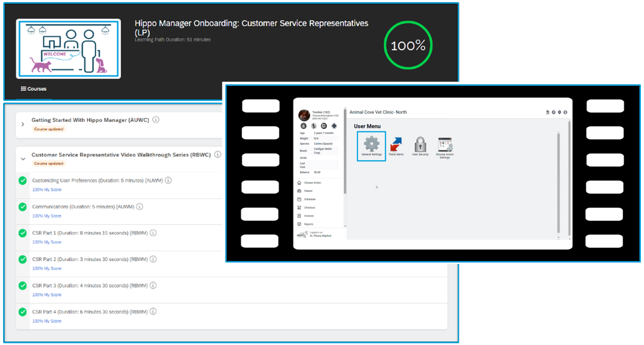
Task: Click the dollar icon in clinic header
Action: point(565,112)
